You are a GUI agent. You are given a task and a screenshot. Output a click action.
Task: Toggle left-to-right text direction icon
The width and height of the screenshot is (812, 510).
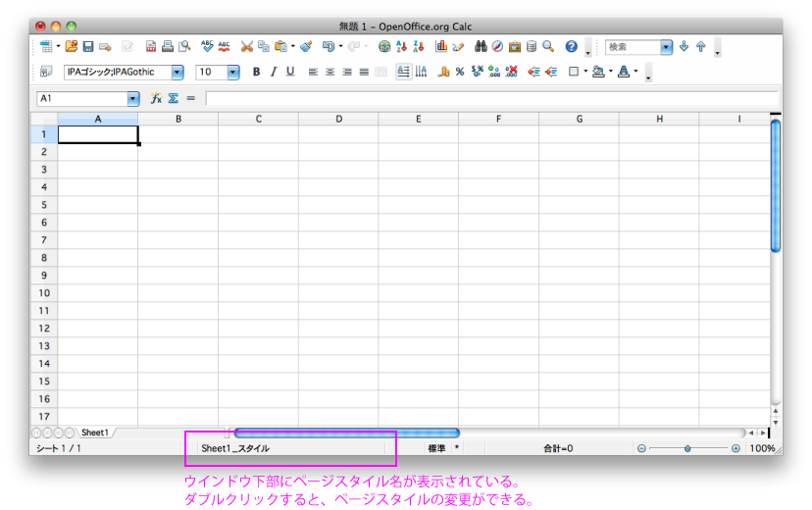[403, 72]
